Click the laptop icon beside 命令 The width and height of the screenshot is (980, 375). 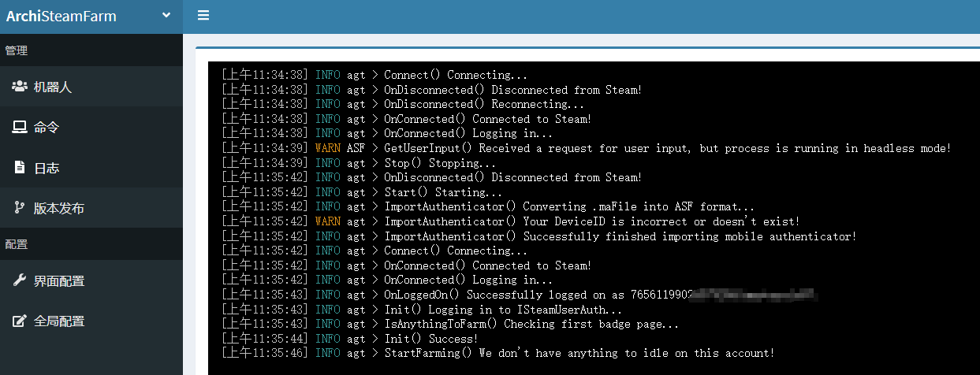[x=19, y=127]
